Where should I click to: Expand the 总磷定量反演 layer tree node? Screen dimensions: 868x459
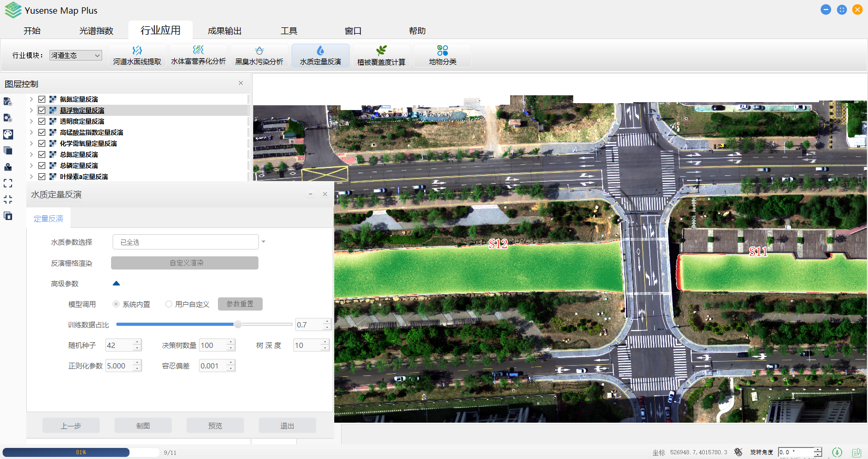click(32, 165)
